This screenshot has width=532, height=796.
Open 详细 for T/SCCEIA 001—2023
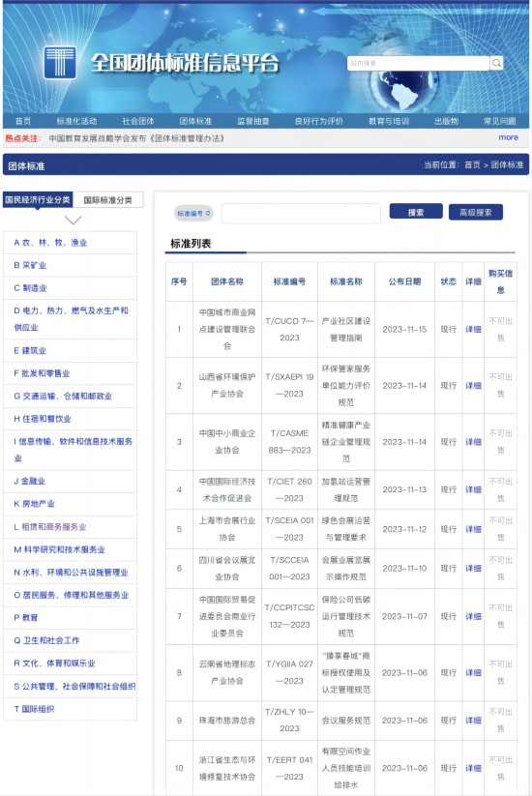[473, 568]
